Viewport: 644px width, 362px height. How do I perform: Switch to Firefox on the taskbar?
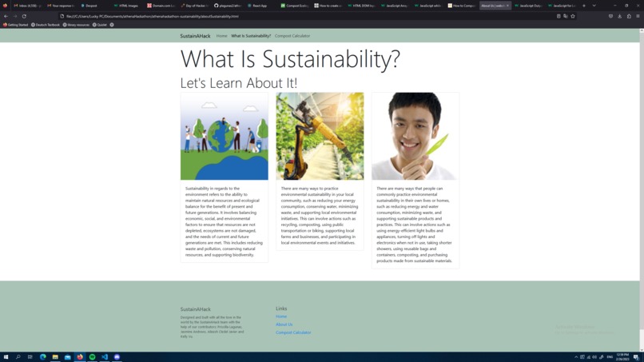80,357
